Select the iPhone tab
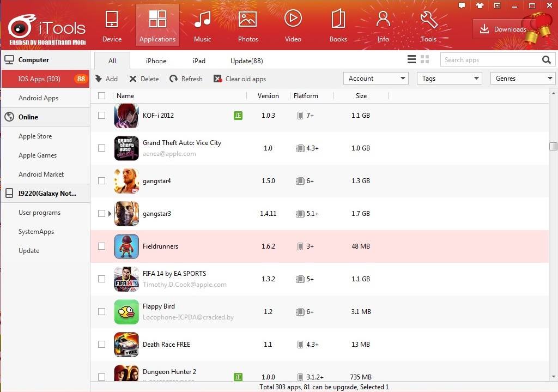Image resolution: width=558 pixels, height=392 pixels. click(x=156, y=61)
